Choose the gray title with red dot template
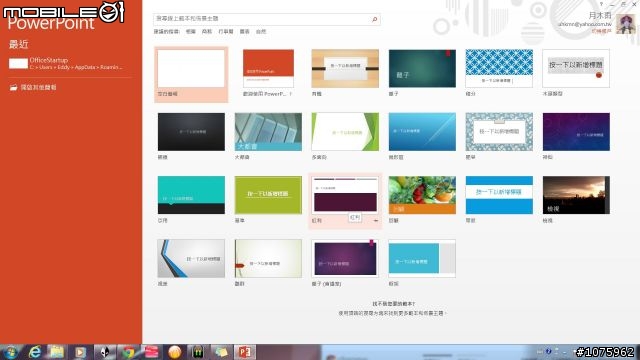The width and height of the screenshot is (640, 360). 576,69
